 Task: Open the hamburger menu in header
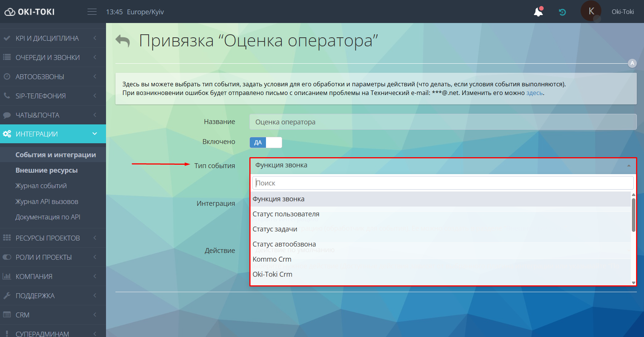tap(92, 12)
